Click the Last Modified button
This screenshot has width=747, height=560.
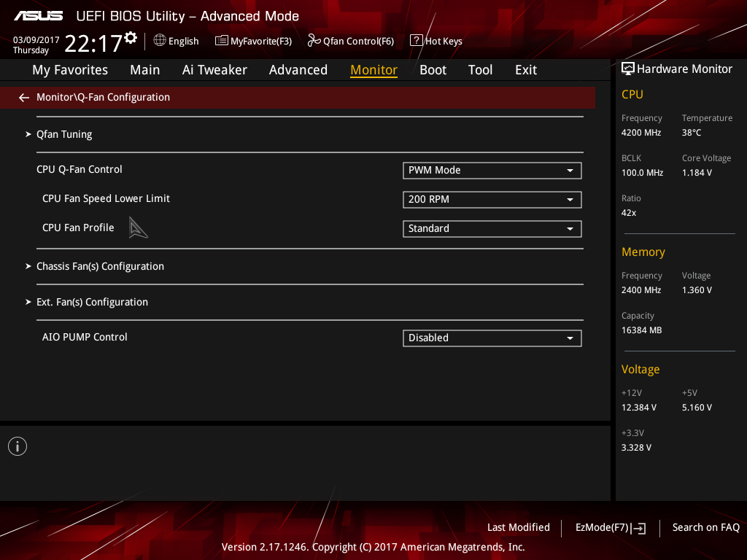[x=519, y=528]
